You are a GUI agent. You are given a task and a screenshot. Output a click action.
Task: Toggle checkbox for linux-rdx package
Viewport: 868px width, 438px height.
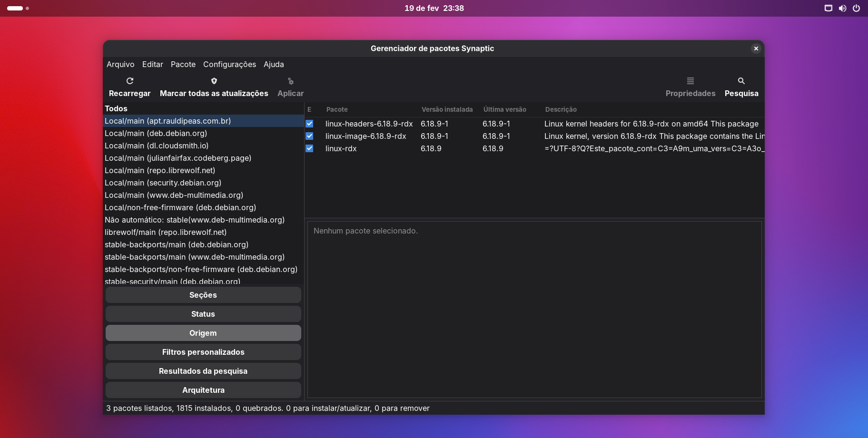pos(309,148)
